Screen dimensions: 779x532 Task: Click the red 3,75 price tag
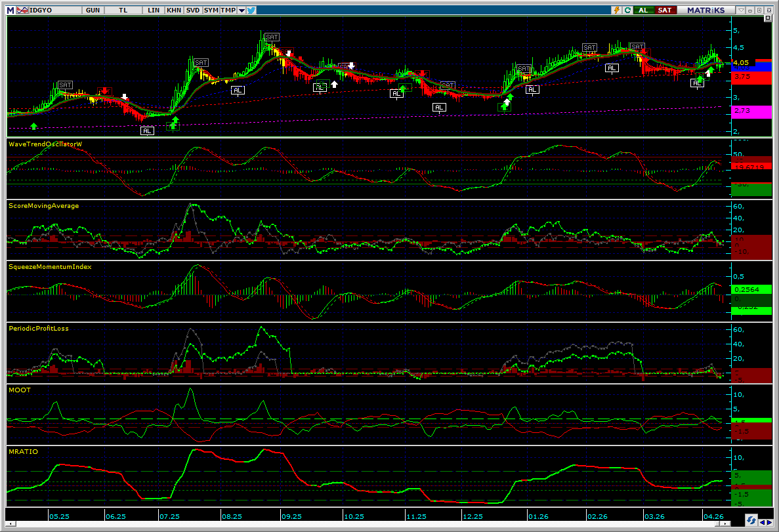[x=752, y=77]
